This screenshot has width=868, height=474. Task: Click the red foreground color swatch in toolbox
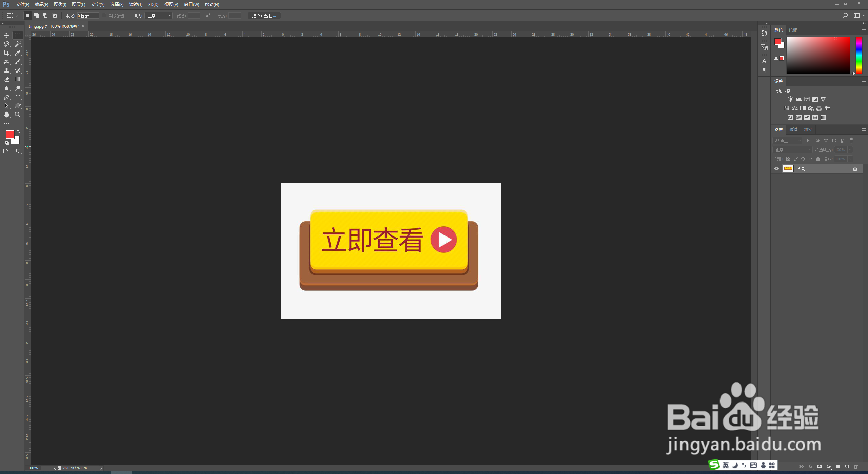[9, 134]
